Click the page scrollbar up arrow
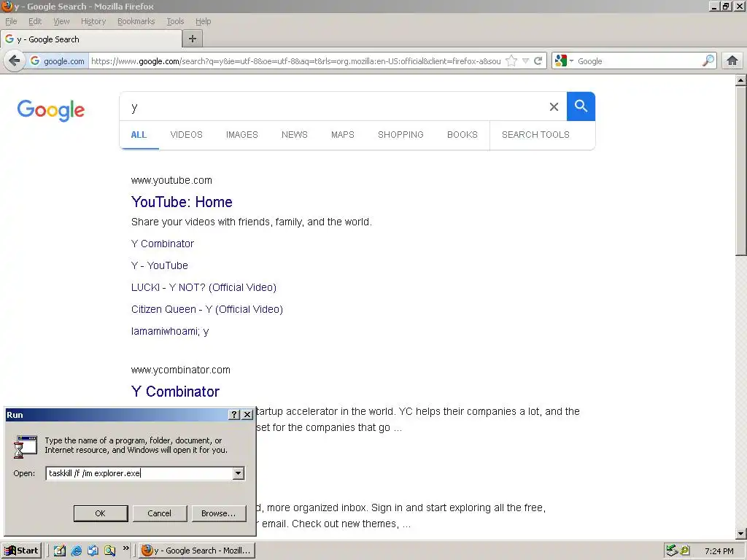The image size is (747, 560). pos(741,80)
